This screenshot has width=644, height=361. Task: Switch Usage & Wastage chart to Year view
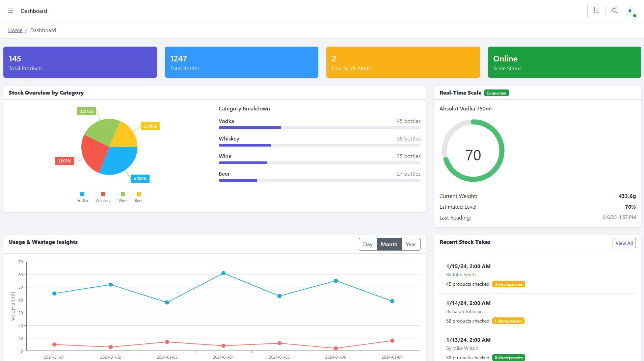(411, 244)
